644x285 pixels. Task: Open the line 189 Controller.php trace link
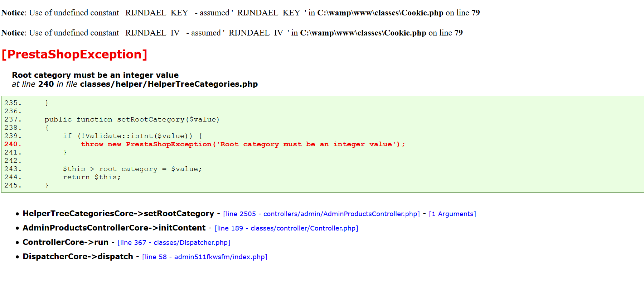point(286,228)
